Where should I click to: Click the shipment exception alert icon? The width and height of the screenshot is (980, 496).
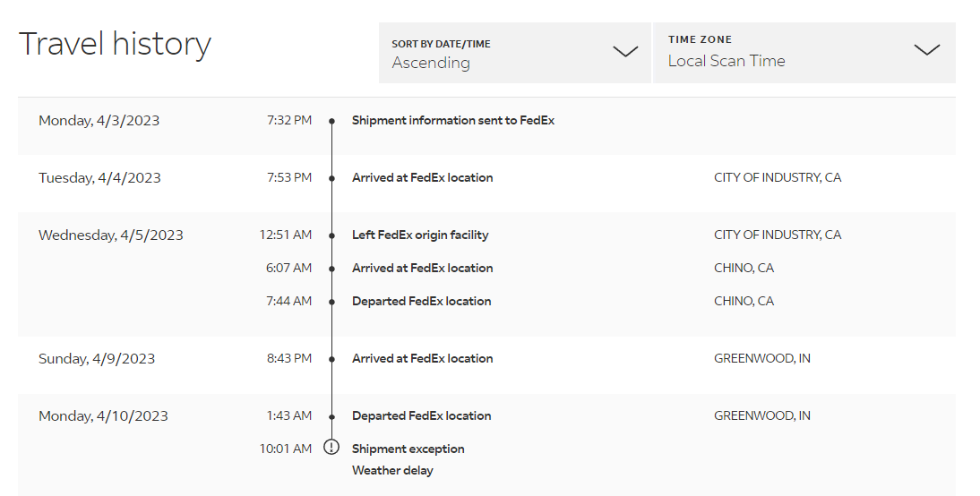[x=331, y=447]
